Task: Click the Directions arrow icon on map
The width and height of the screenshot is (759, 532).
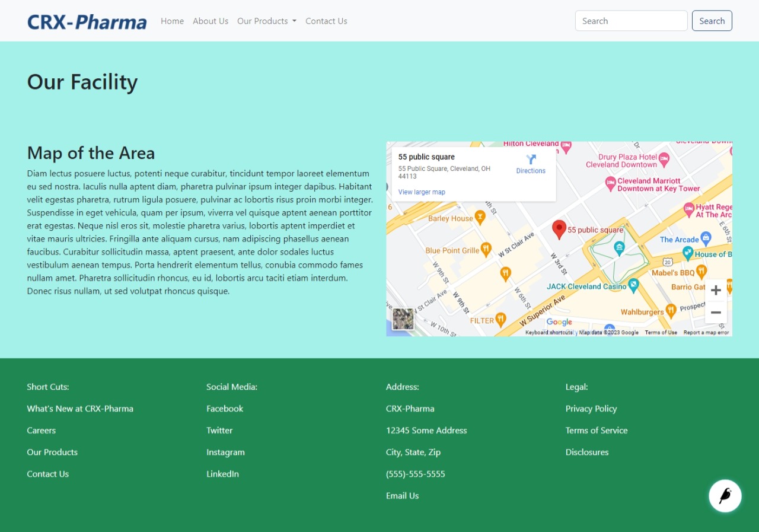Action: tap(531, 160)
